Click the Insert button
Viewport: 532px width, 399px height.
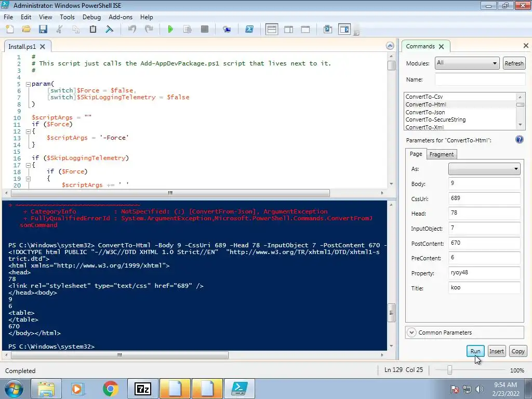(x=496, y=351)
